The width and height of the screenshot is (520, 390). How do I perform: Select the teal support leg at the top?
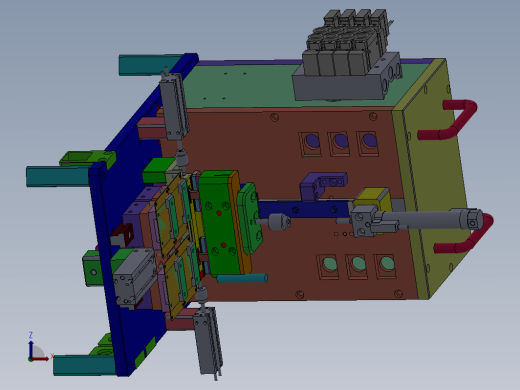tap(149, 65)
